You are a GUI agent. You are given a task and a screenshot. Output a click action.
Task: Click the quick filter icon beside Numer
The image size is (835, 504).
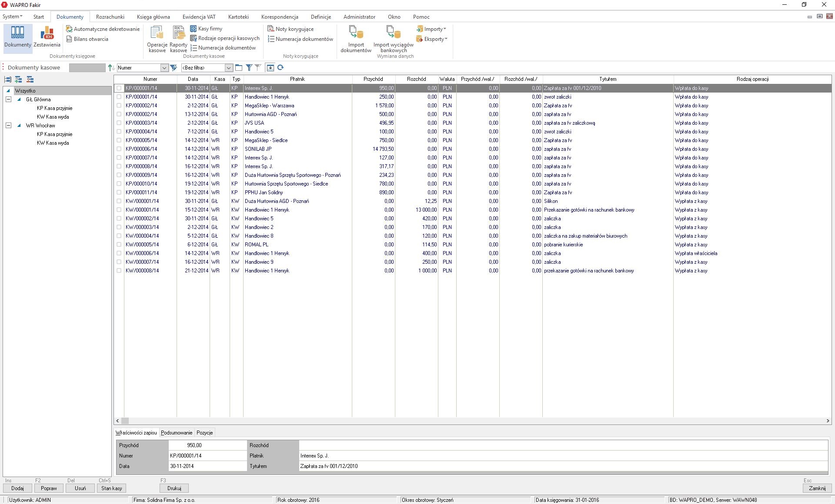(174, 68)
